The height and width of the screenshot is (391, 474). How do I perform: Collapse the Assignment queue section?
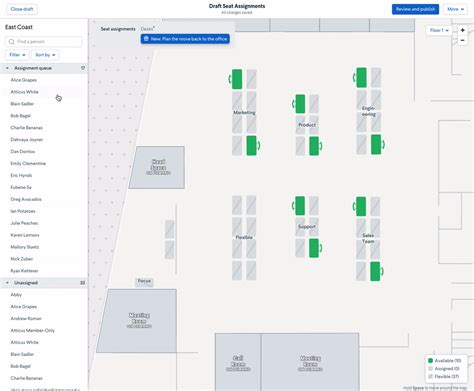point(7,68)
